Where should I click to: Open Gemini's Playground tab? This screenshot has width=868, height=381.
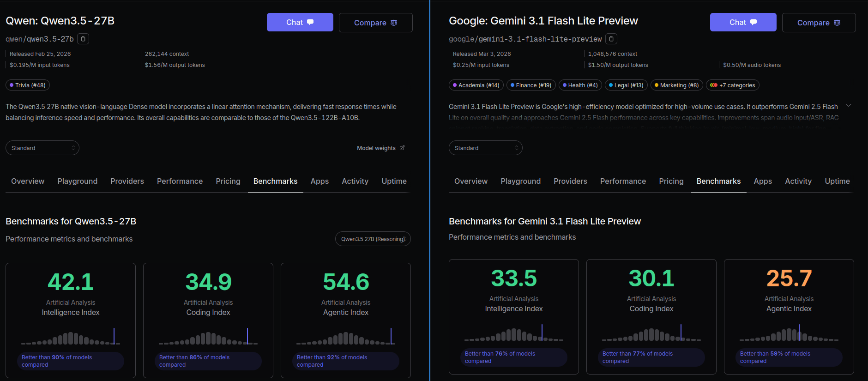[521, 181]
